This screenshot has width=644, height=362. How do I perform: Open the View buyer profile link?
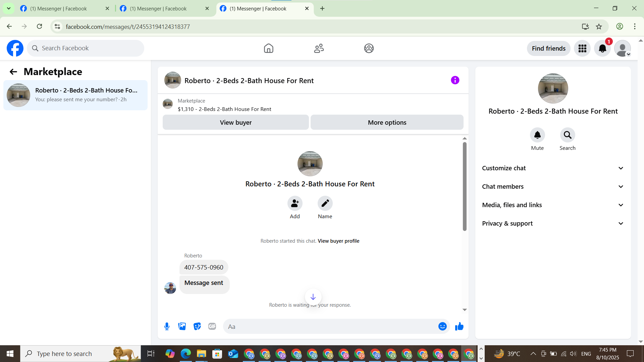338,241
